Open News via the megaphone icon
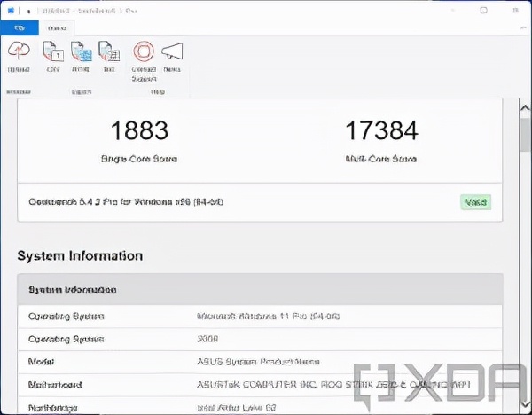532x415 pixels. click(x=172, y=51)
